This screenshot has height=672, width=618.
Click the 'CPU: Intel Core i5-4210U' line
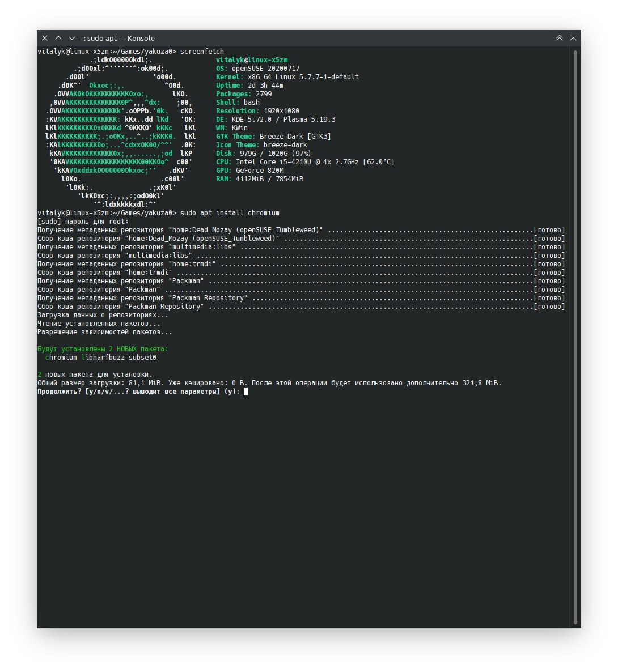pyautogui.click(x=305, y=162)
